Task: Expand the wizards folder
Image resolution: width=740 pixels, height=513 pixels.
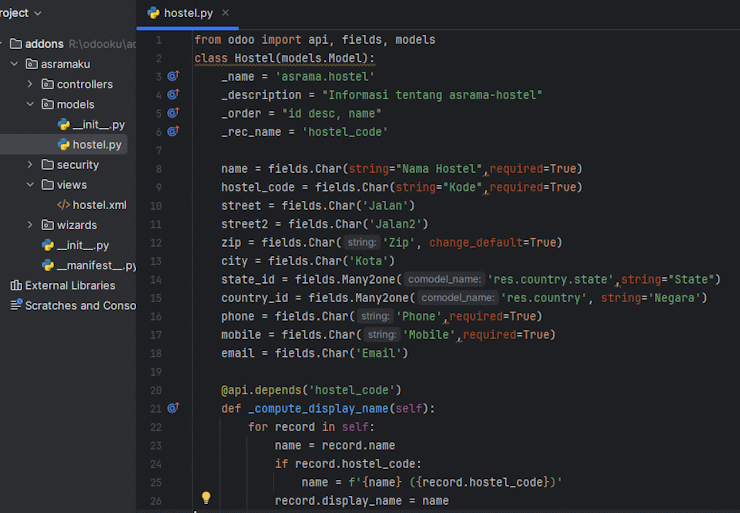Action: click(30, 225)
